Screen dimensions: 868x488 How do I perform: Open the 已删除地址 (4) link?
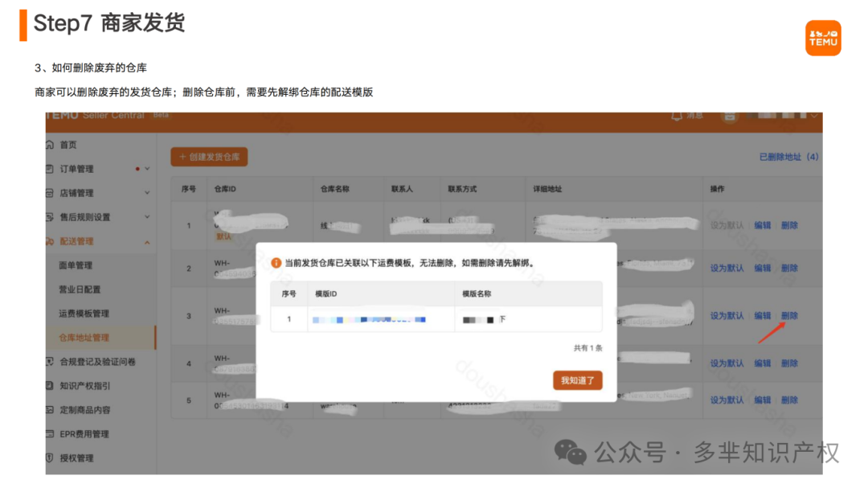click(789, 157)
